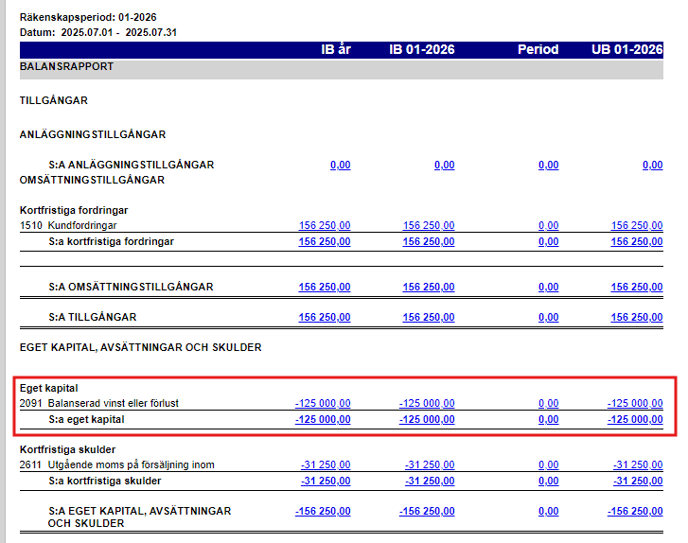Open IB år sum for S:a eget kapital
The width and height of the screenshot is (688, 543).
(x=322, y=419)
